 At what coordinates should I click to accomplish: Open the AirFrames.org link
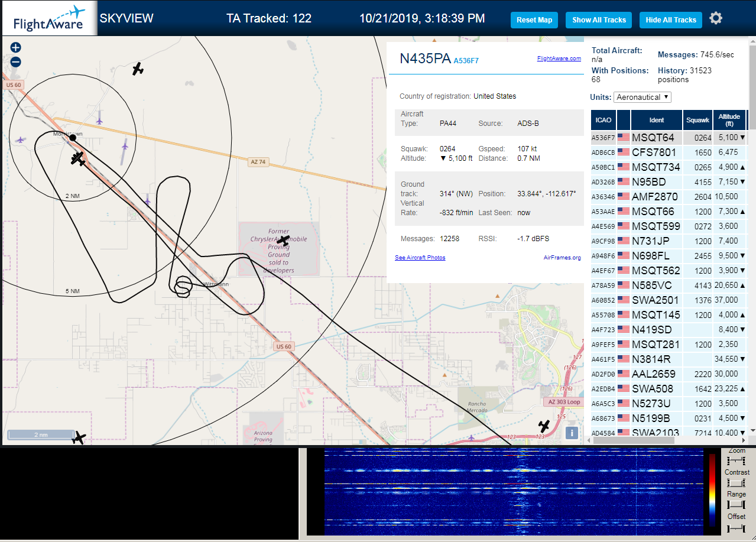pos(562,258)
